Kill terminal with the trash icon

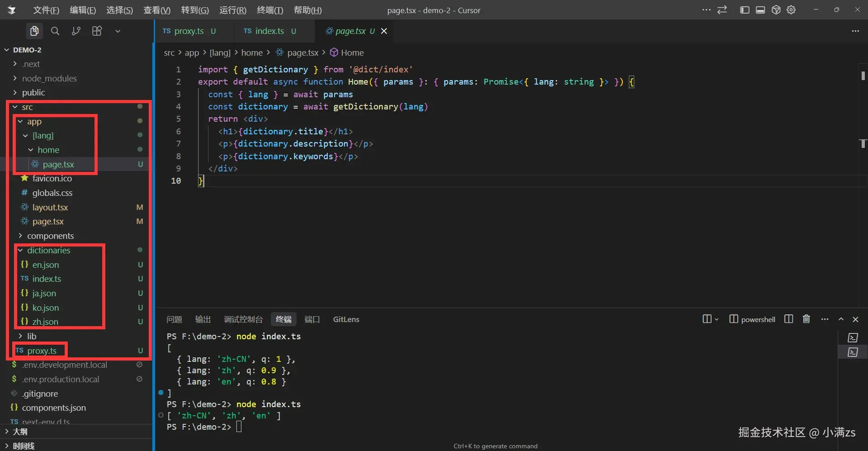click(806, 319)
